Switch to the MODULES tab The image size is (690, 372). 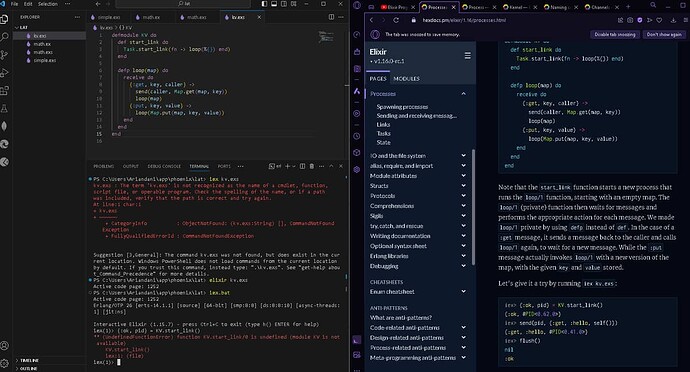coord(406,79)
